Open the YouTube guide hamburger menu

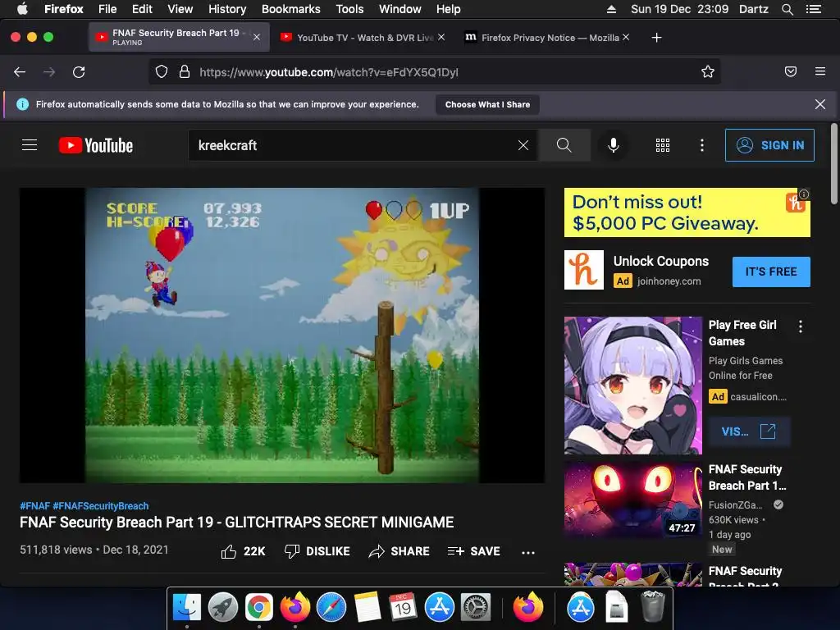point(30,145)
